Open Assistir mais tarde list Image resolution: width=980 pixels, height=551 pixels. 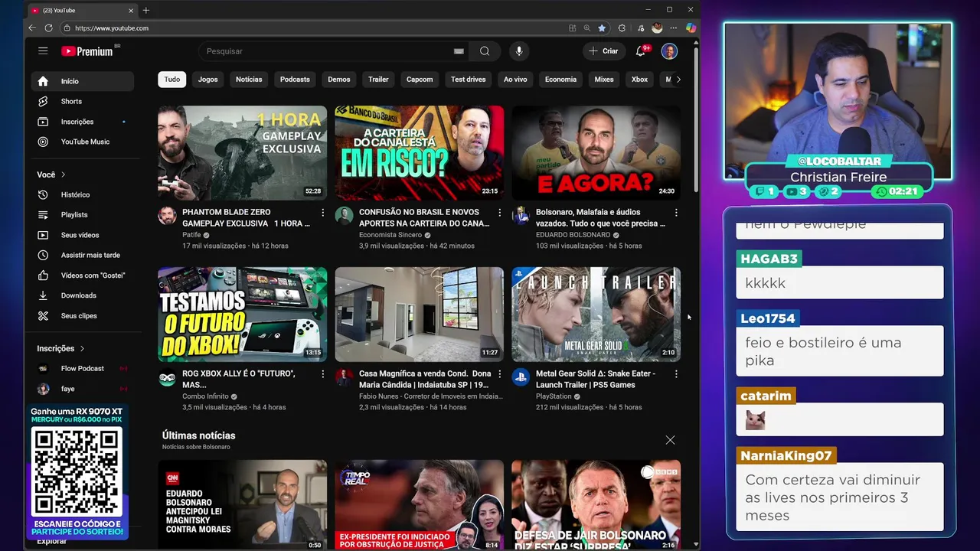[83, 255]
